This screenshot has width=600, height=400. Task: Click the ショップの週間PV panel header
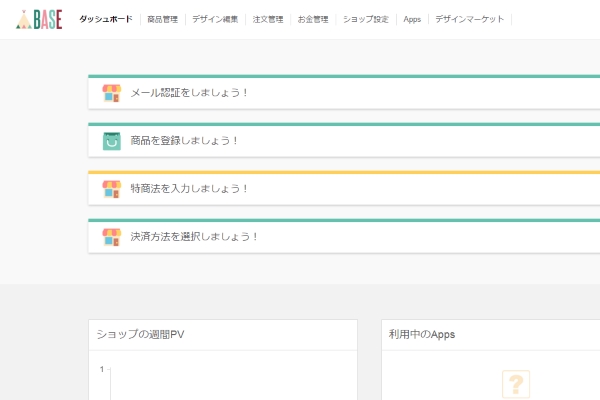(139, 334)
